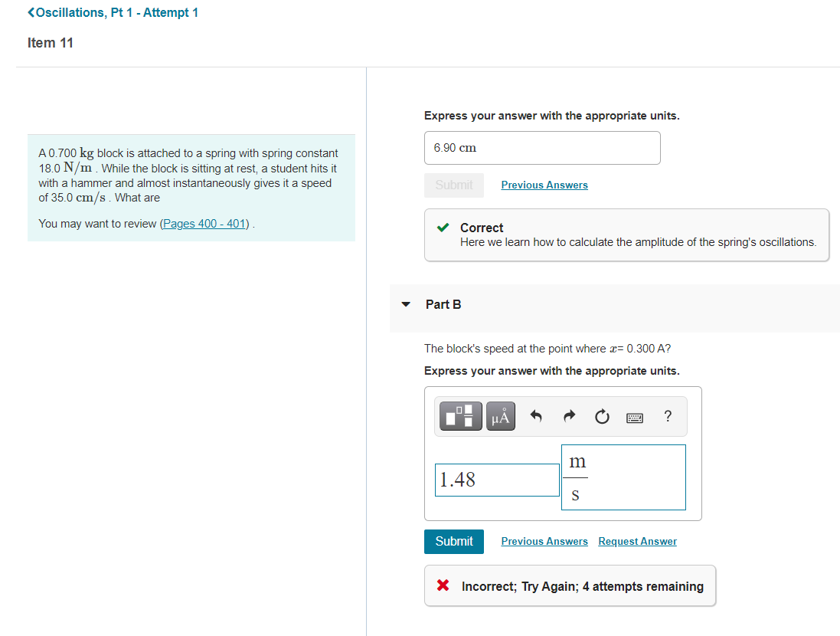Click the m/s units field
This screenshot has width=840, height=636.
[623, 477]
